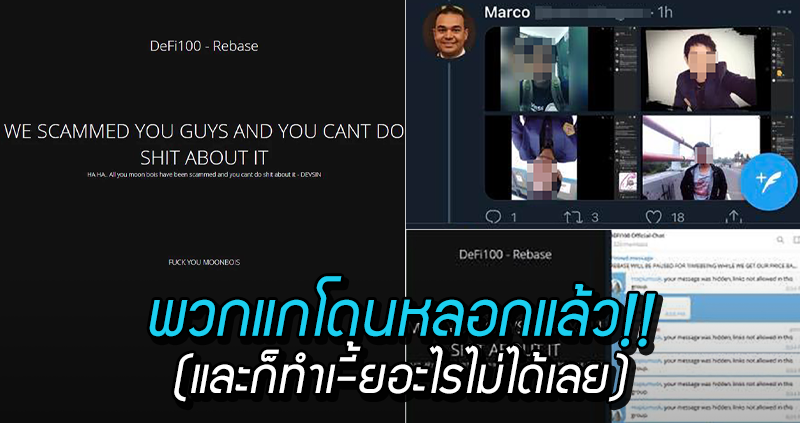Click the share icon under the tweet
The image size is (800, 423).
click(x=733, y=217)
